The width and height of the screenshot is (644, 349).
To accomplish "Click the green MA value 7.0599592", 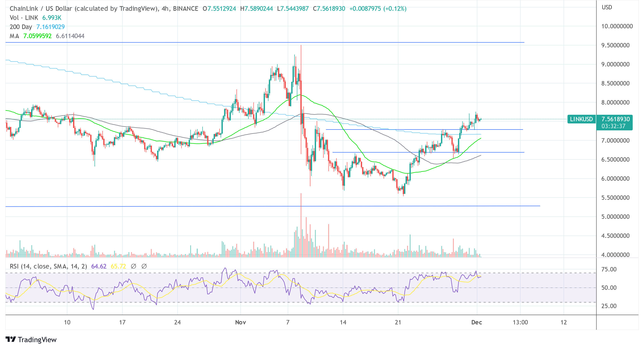I will [38, 36].
